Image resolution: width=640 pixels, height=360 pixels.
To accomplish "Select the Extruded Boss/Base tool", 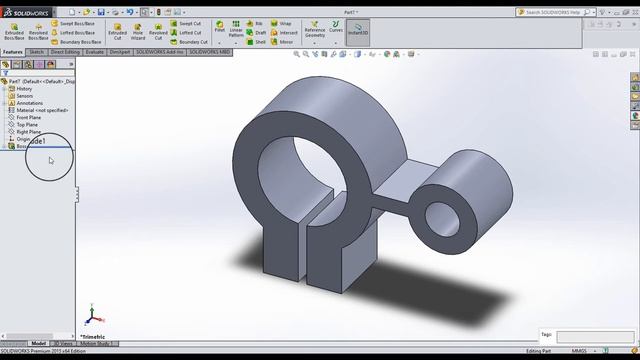I will (14, 32).
